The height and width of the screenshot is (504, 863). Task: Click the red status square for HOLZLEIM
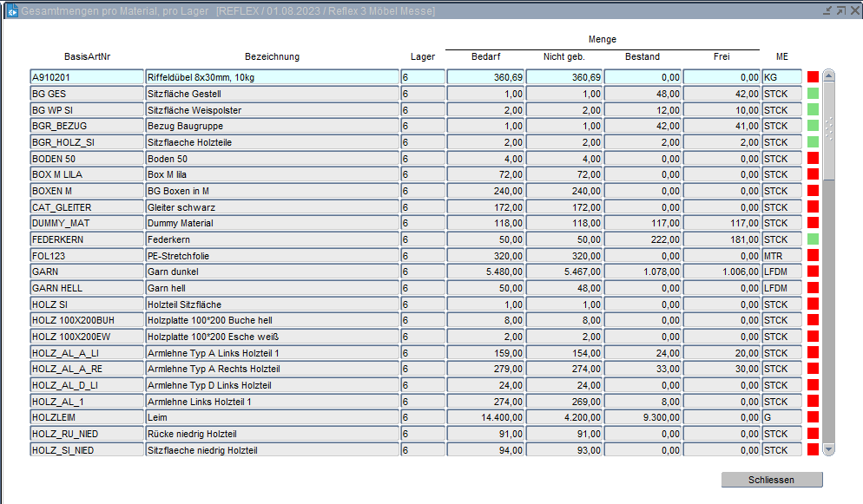[814, 418]
